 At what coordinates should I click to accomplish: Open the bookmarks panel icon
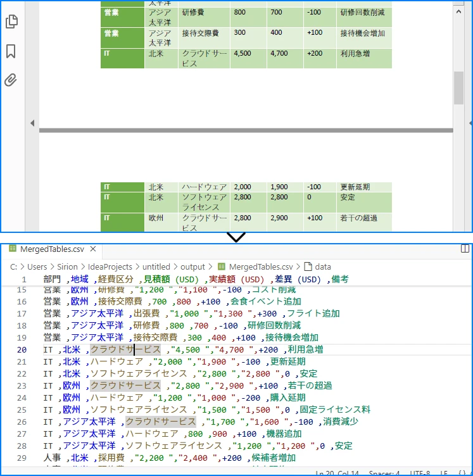tap(11, 51)
